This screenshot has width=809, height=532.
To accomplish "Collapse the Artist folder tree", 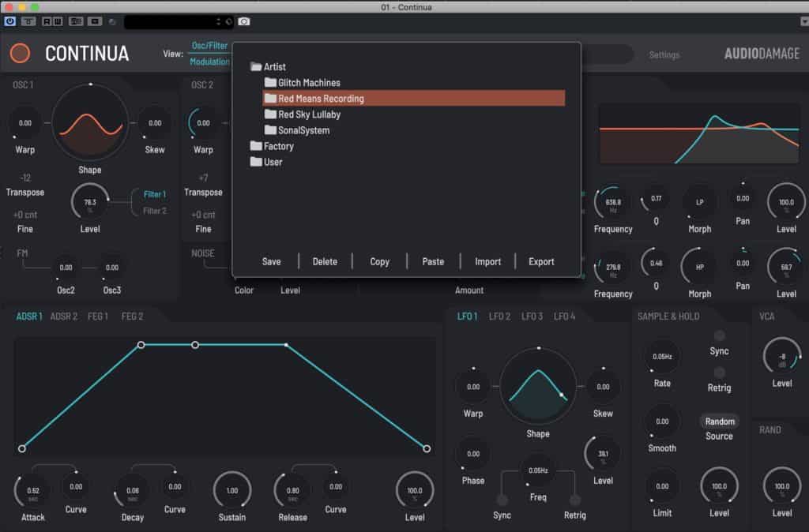I will coord(269,66).
